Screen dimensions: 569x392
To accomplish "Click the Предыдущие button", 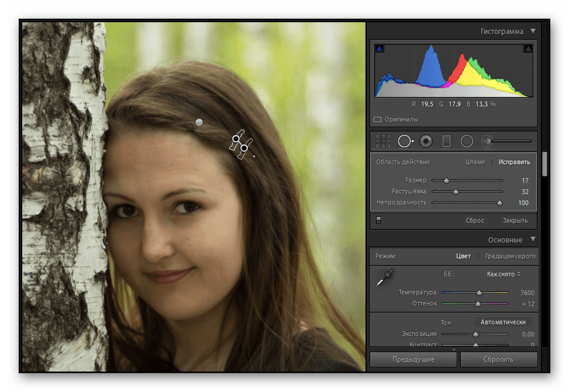I will point(413,359).
